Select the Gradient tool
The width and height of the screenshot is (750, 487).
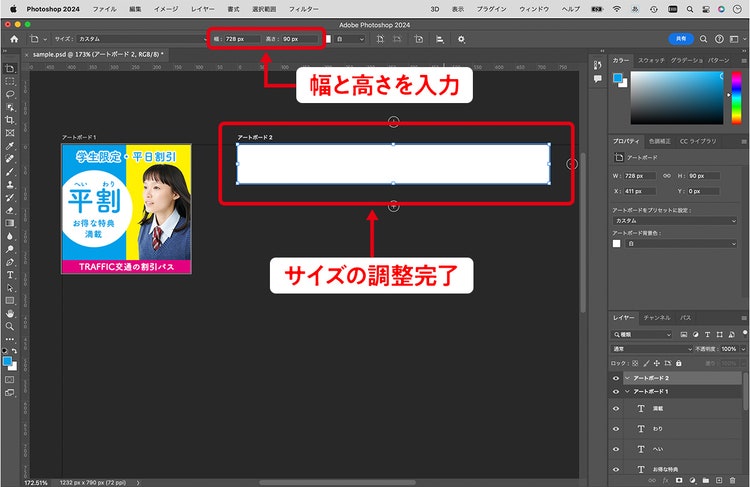pos(10,223)
